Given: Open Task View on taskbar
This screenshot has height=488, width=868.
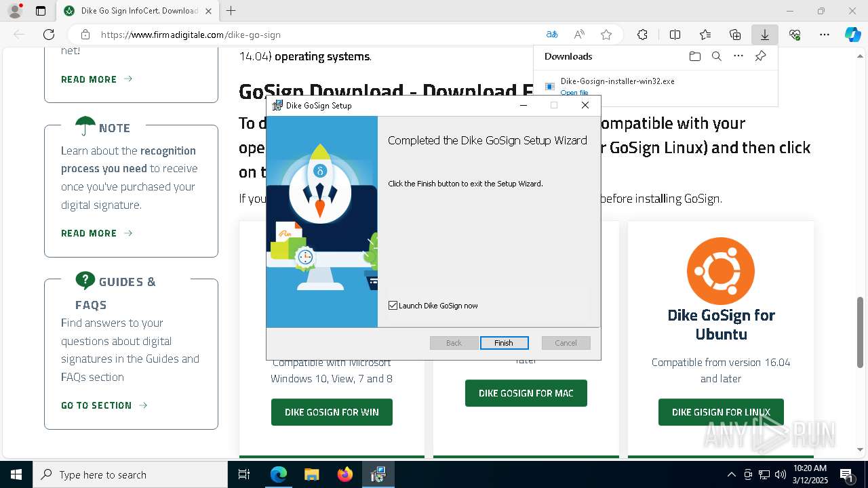Looking at the screenshot, I should coord(244,474).
